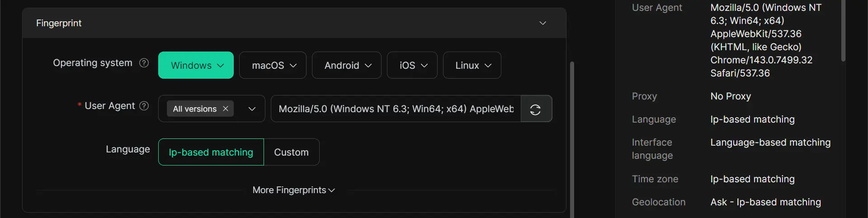Viewport: 868px width, 218px height.
Task: Select macOS operating system
Action: (268, 66)
